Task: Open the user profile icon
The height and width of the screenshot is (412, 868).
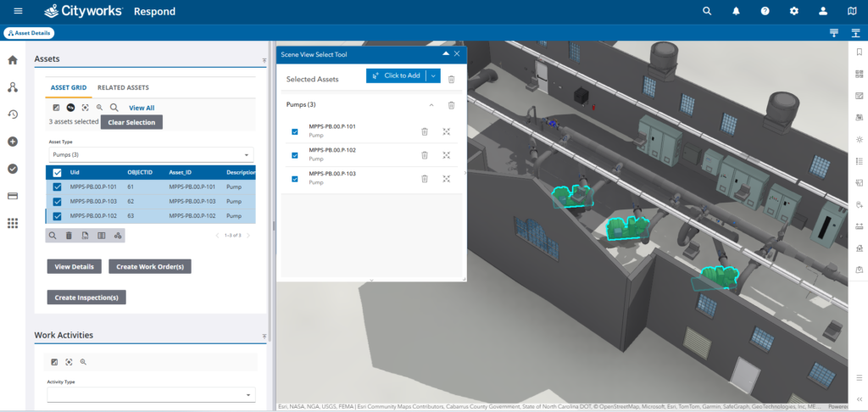Action: click(823, 11)
